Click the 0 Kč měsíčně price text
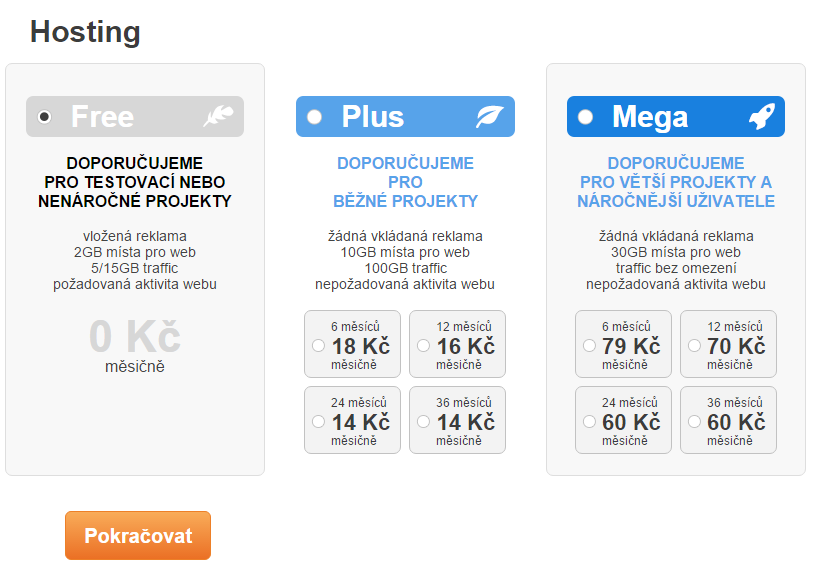The image size is (821, 575). pyautogui.click(x=135, y=346)
